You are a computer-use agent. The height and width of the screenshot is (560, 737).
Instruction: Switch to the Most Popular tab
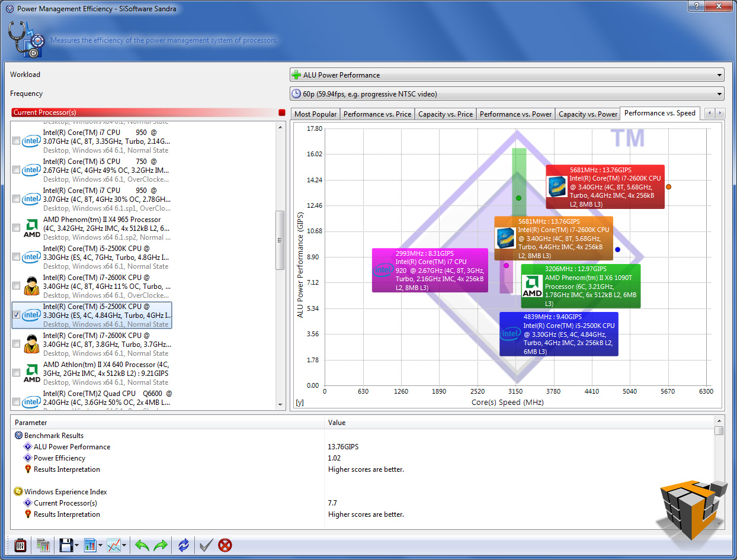(x=315, y=114)
